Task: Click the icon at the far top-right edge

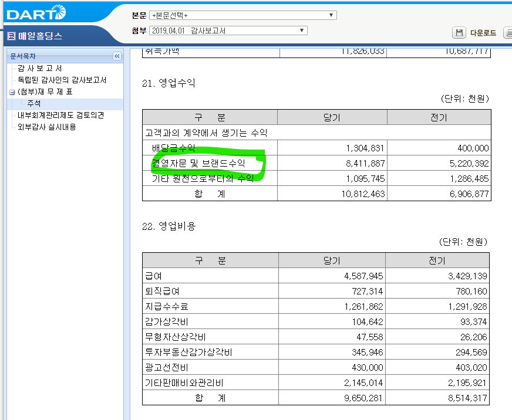Action: click(508, 33)
